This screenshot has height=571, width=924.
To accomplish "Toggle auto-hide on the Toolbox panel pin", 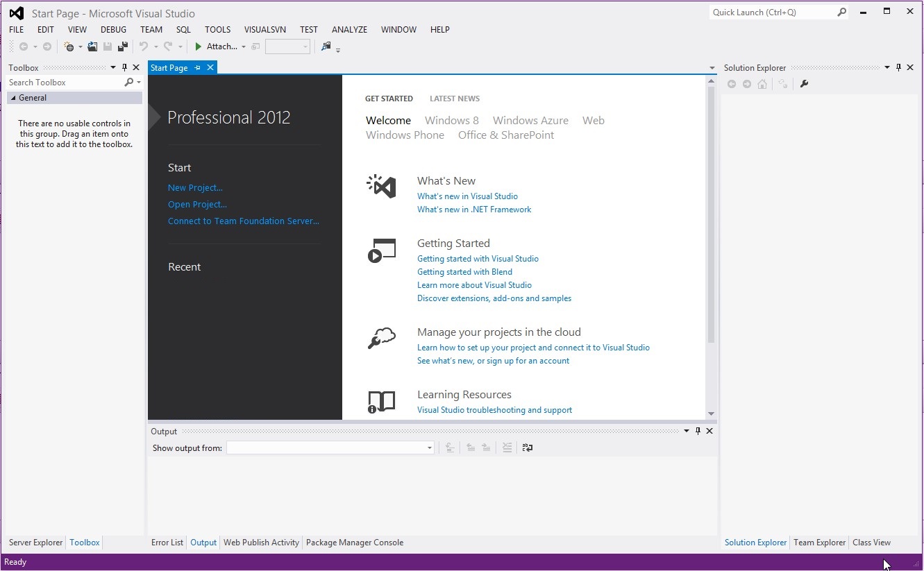I will click(x=124, y=67).
